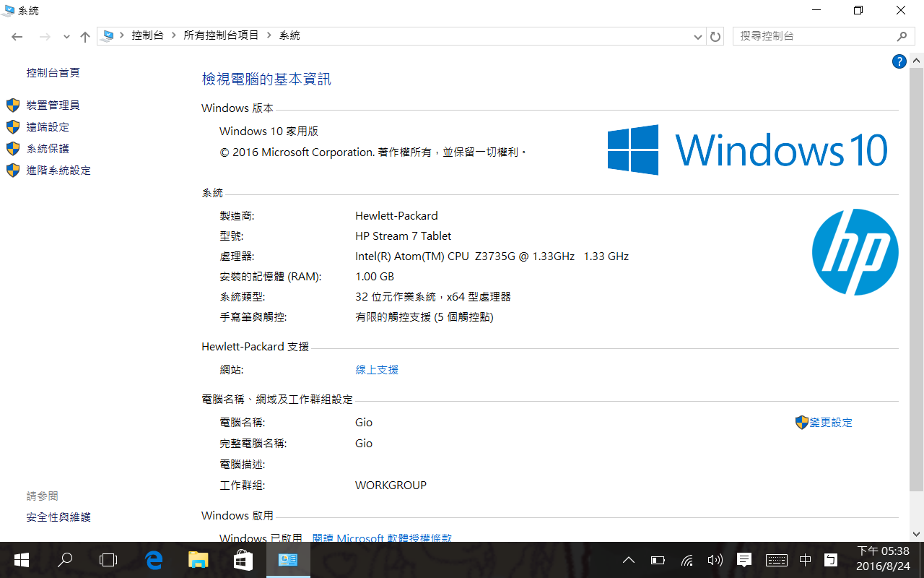The image size is (924, 578).
Task: Open 系統保護 link
Action: (x=48, y=149)
